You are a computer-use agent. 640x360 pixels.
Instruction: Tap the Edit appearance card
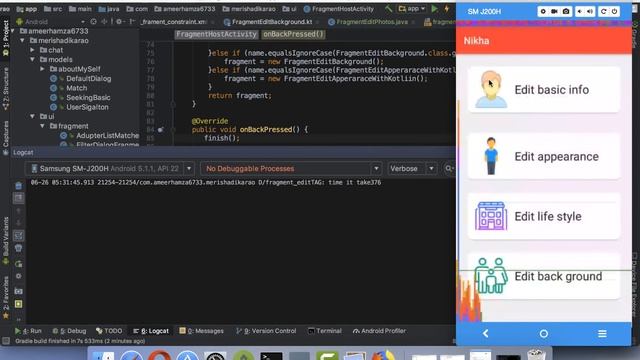point(544,156)
